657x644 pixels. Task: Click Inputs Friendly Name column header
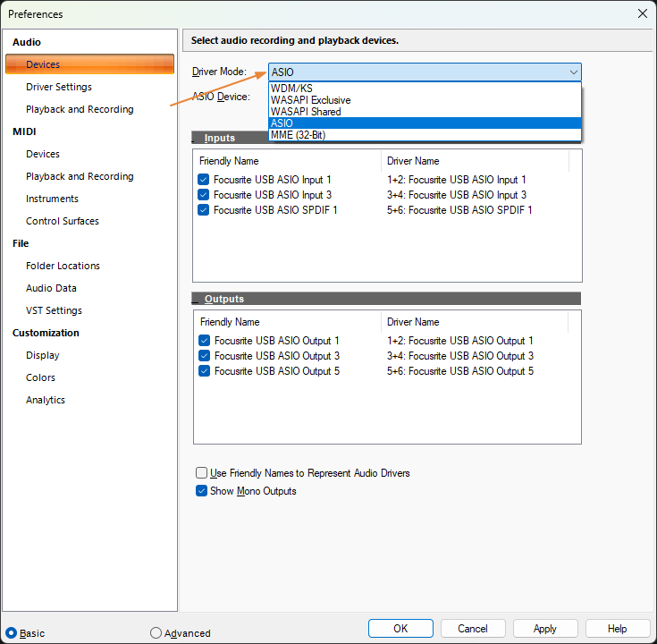coord(288,161)
